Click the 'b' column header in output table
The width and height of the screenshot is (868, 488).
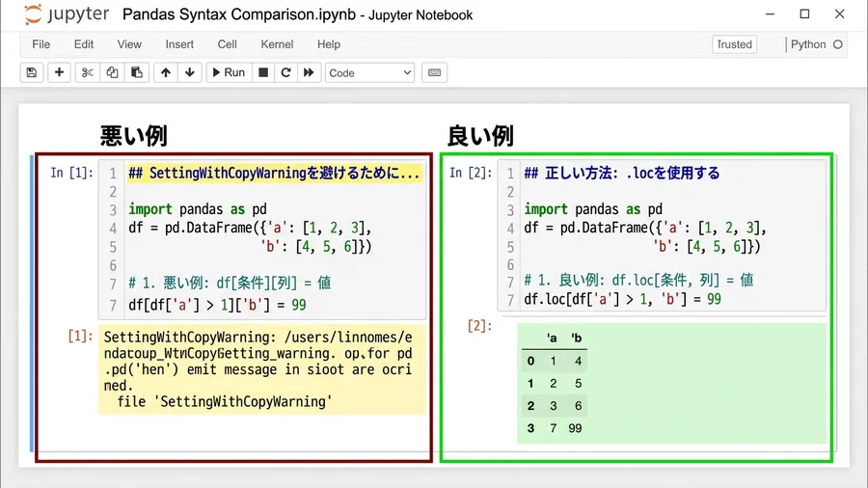(x=576, y=339)
